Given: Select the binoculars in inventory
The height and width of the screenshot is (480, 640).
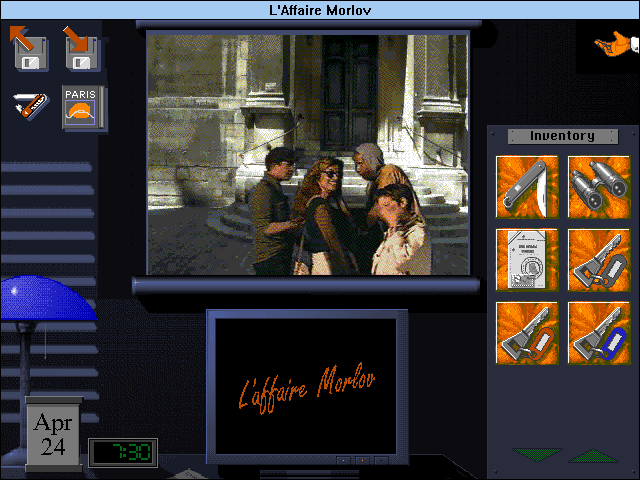Looking at the screenshot, I should click(599, 187).
